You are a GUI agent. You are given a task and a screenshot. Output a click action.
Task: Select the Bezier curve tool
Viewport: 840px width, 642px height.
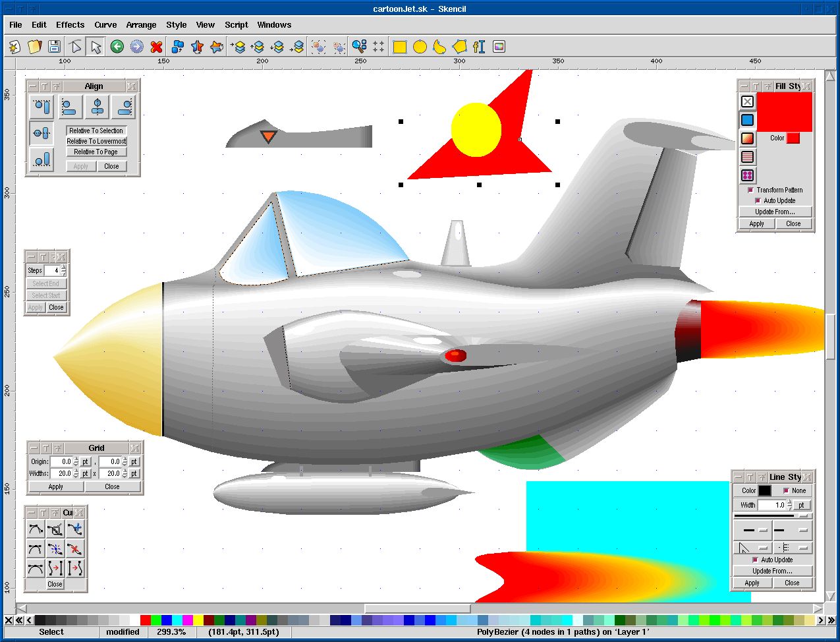point(439,46)
